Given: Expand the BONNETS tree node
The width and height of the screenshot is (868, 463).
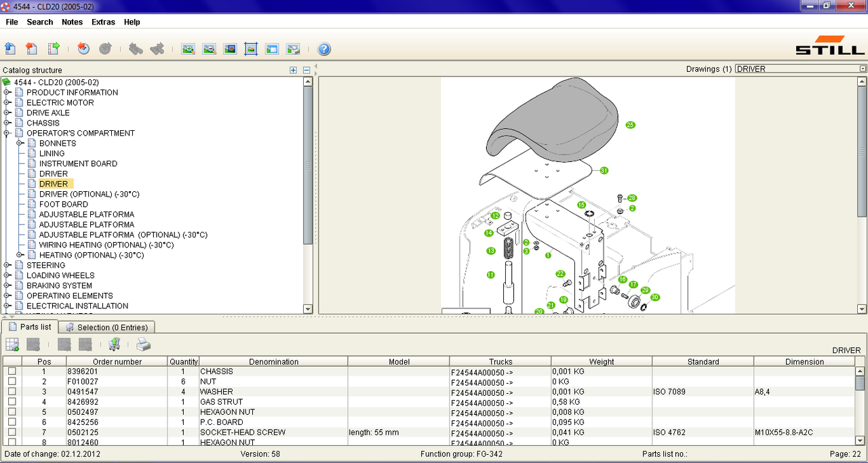Looking at the screenshot, I should click(x=20, y=143).
